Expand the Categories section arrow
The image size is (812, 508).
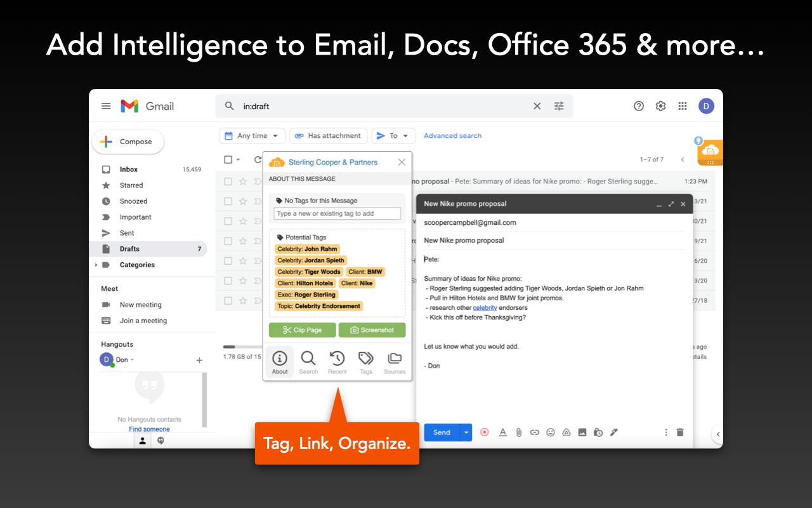96,265
